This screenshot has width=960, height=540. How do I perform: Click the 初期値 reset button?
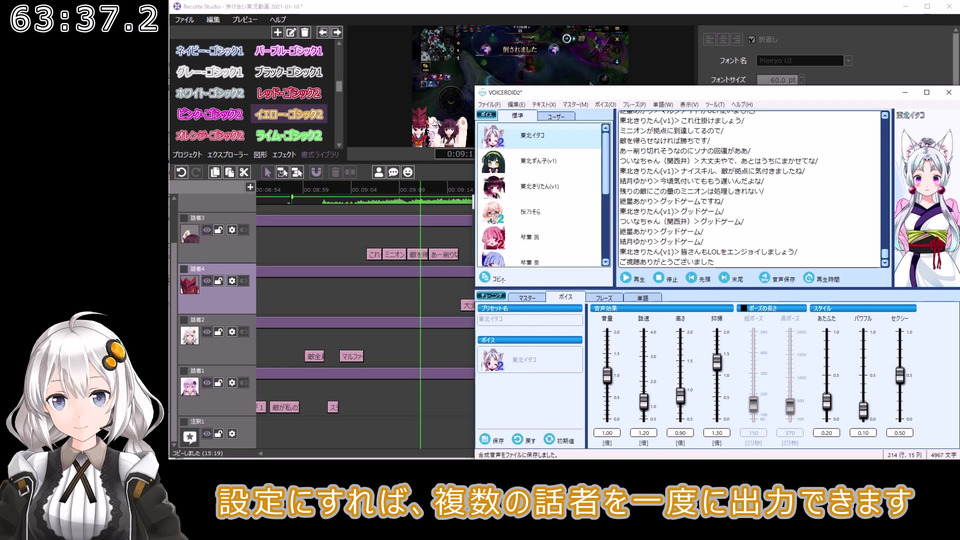[559, 440]
